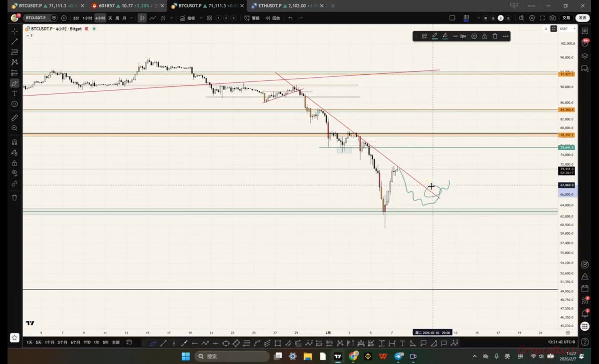Select the 1小时 timeframe
Screen dimensions: 599x364
click(87, 18)
